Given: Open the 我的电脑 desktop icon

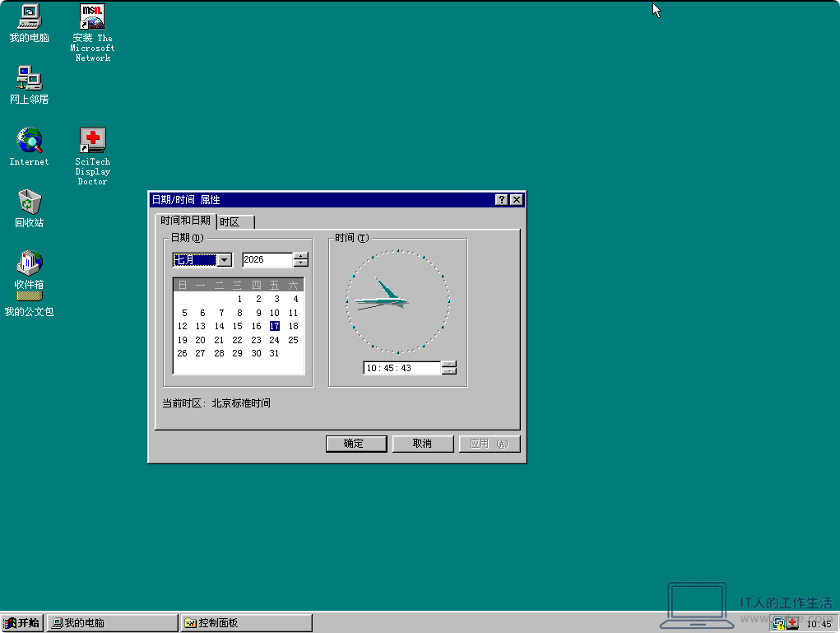Looking at the screenshot, I should coord(29,24).
